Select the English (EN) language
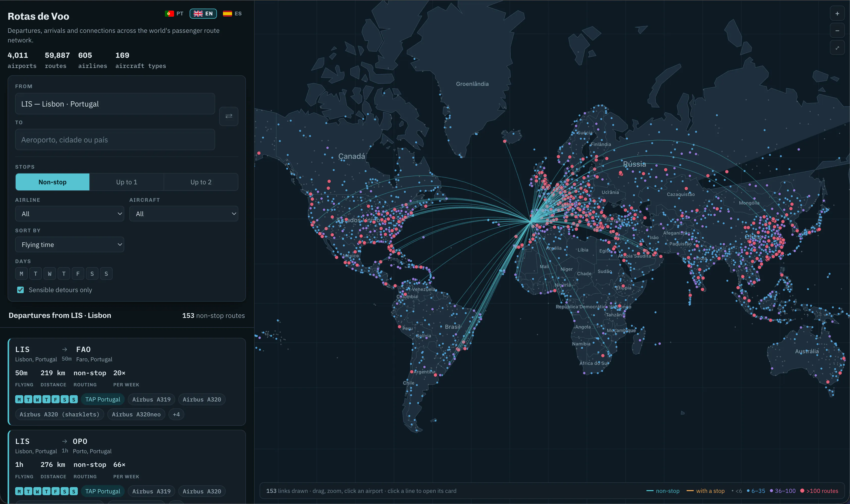This screenshot has width=850, height=504. coord(203,14)
